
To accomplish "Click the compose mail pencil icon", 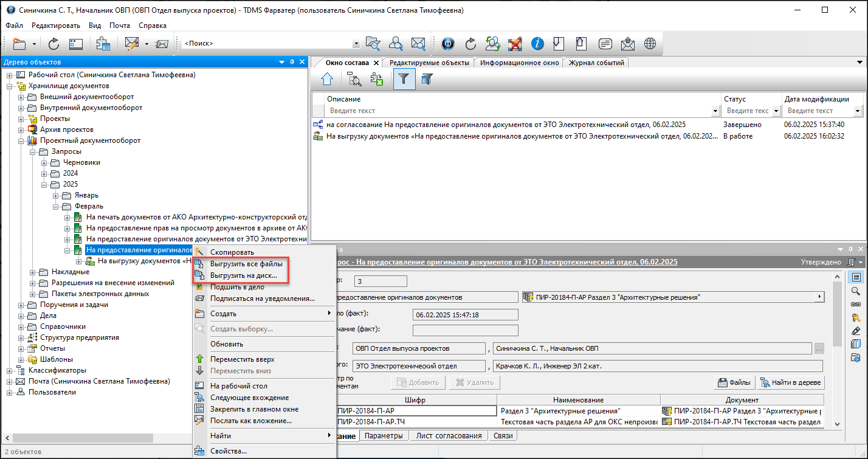I will point(131,44).
